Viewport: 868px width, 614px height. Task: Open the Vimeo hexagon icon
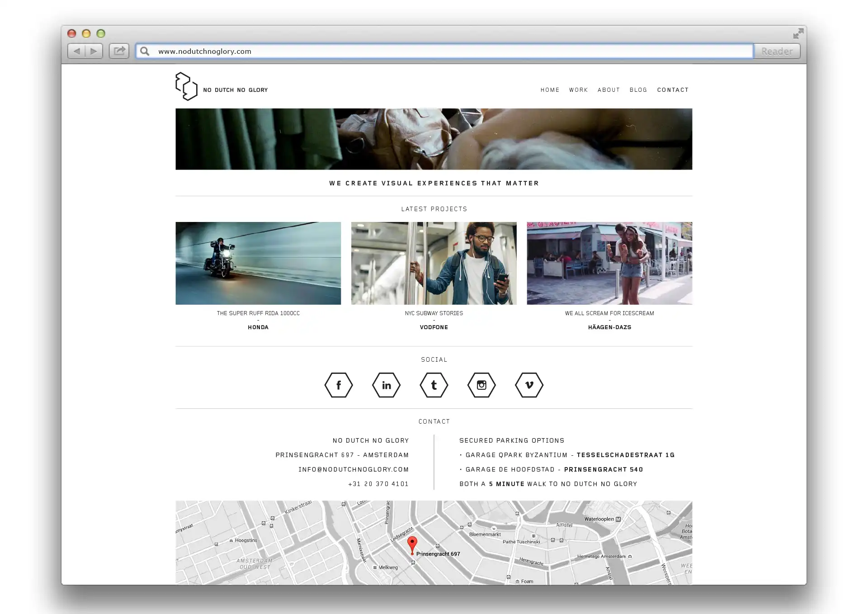[529, 385]
